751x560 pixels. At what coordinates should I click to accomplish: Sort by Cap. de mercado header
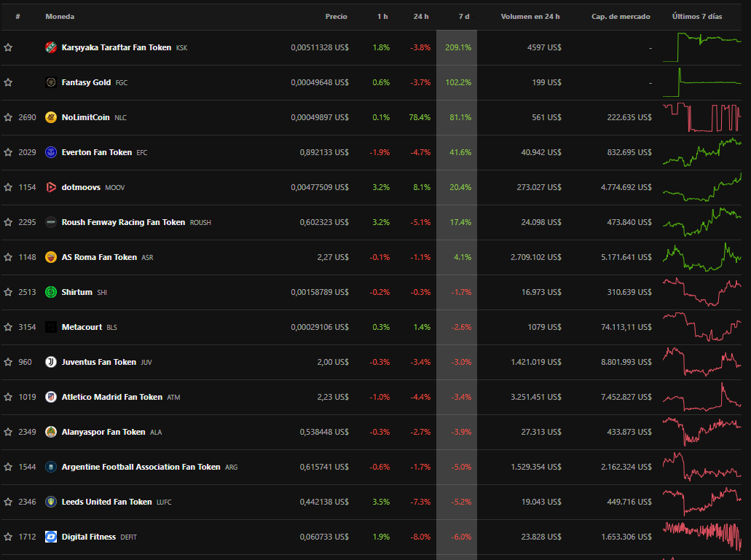[621, 16]
